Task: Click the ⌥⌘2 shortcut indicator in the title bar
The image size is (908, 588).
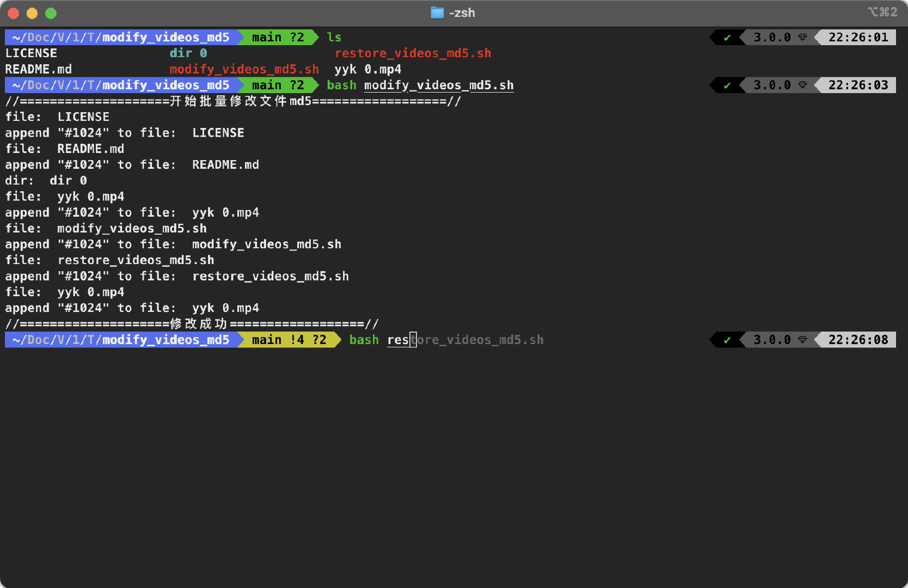Action: click(882, 12)
